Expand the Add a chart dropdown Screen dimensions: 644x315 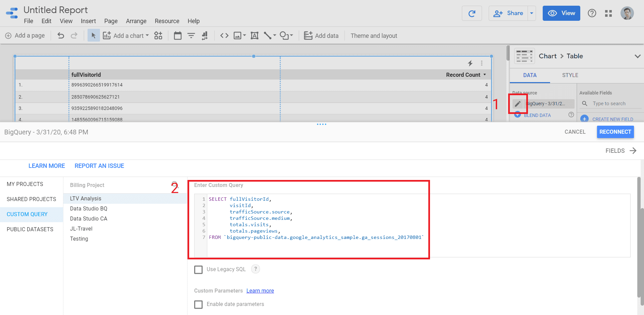pos(147,35)
